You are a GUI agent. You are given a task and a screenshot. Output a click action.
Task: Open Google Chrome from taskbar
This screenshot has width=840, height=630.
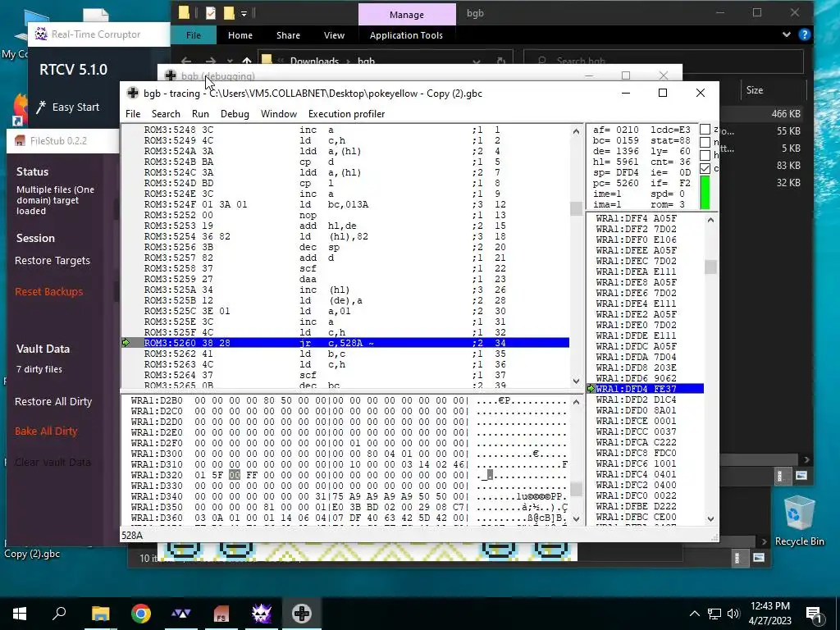tap(140, 614)
